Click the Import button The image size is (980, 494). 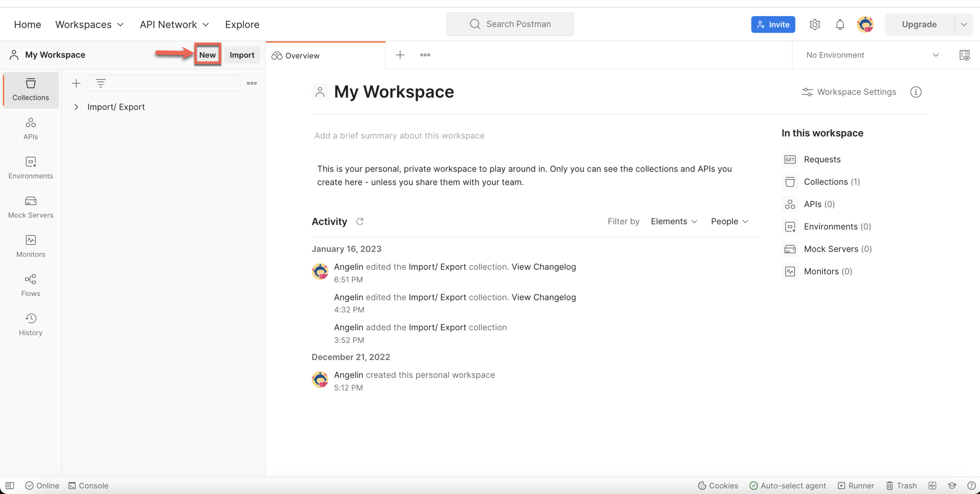(x=242, y=54)
